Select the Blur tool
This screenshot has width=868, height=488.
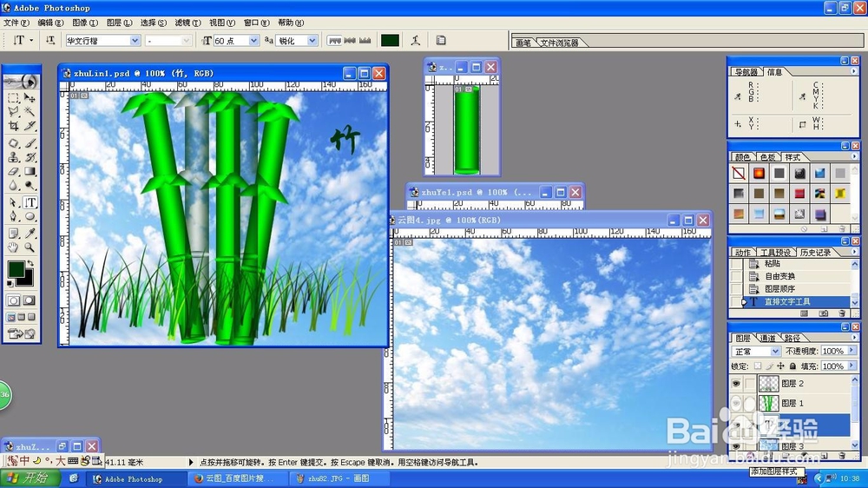tap(13, 186)
